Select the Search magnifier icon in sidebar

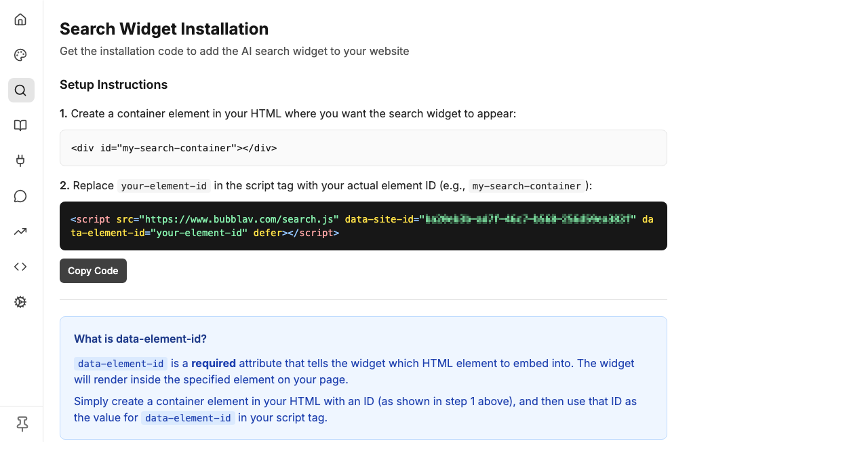pos(20,90)
